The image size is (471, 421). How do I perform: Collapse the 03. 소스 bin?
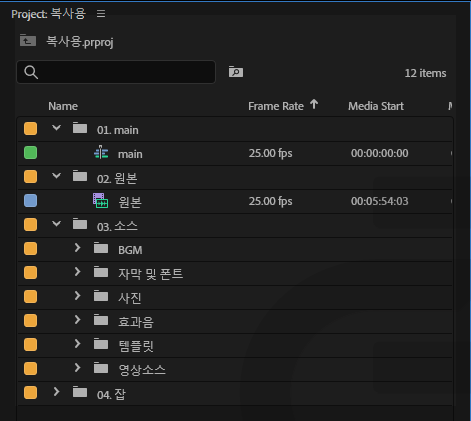pyautogui.click(x=57, y=224)
